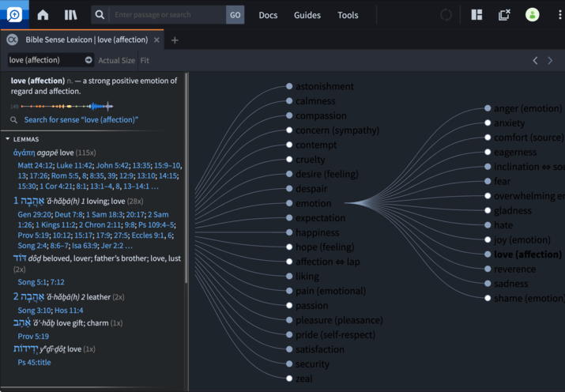Click the Logos app logo icon

coord(14,15)
